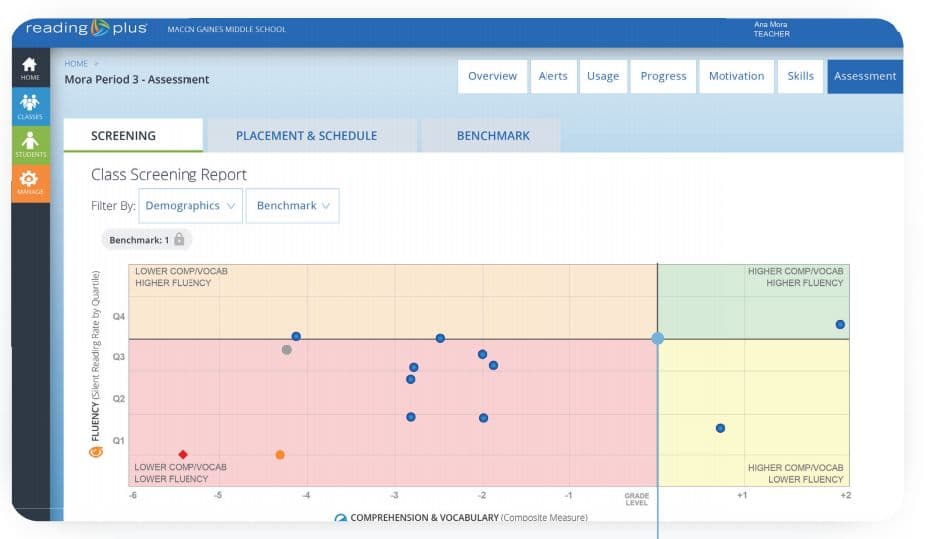
Task: Open the Progress report tab
Action: tap(664, 76)
